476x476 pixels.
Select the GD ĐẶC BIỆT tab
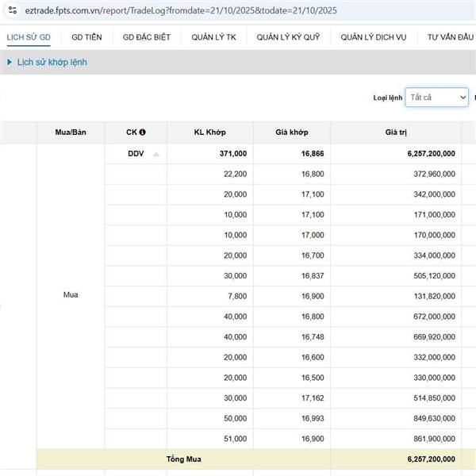[x=147, y=37]
